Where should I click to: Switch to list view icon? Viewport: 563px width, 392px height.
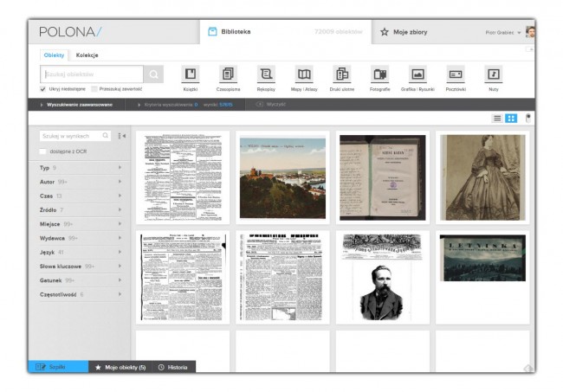[497, 119]
